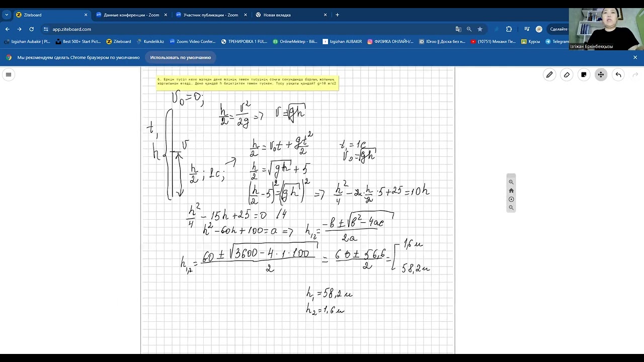
Task: Translate this page icon
Action: click(458, 29)
